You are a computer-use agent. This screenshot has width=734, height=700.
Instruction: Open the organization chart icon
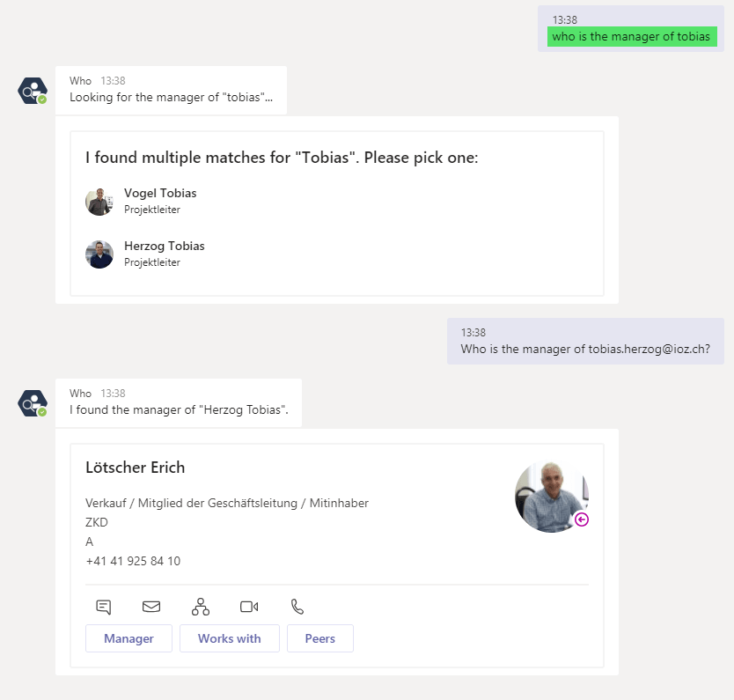pos(201,607)
